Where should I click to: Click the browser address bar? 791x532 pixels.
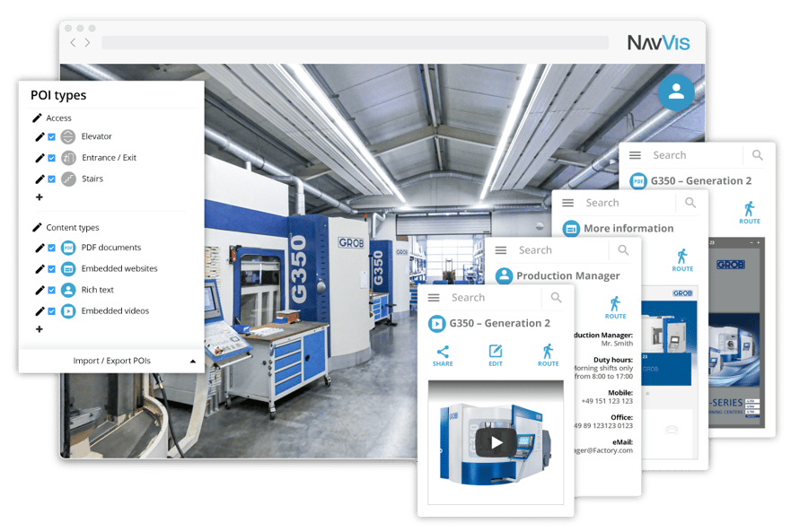[355, 42]
